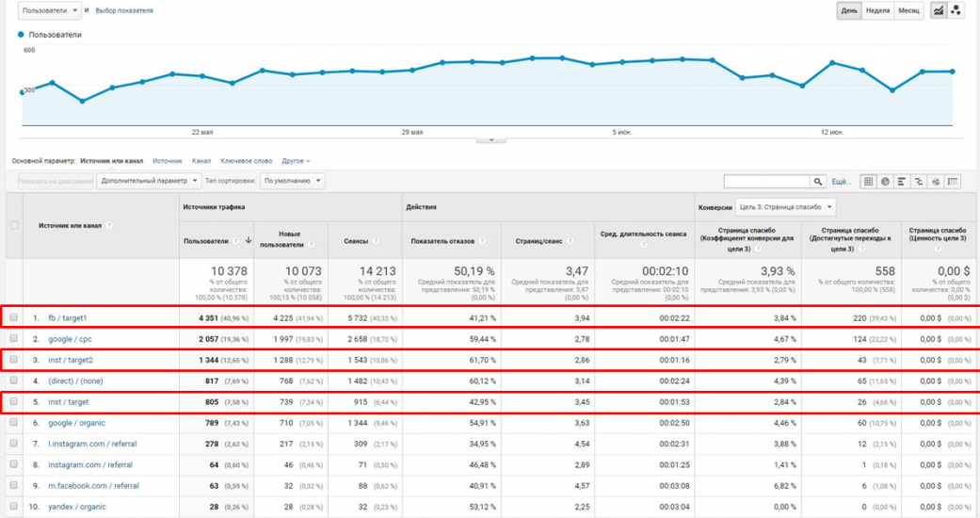Switch to motion chart bubbles icon
Viewport: 980px width, 518px height.
(x=956, y=10)
